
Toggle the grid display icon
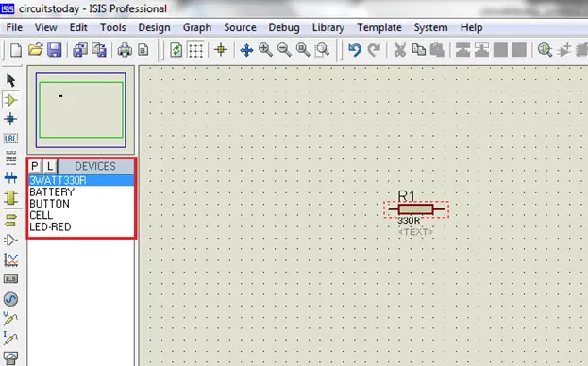[x=195, y=50]
